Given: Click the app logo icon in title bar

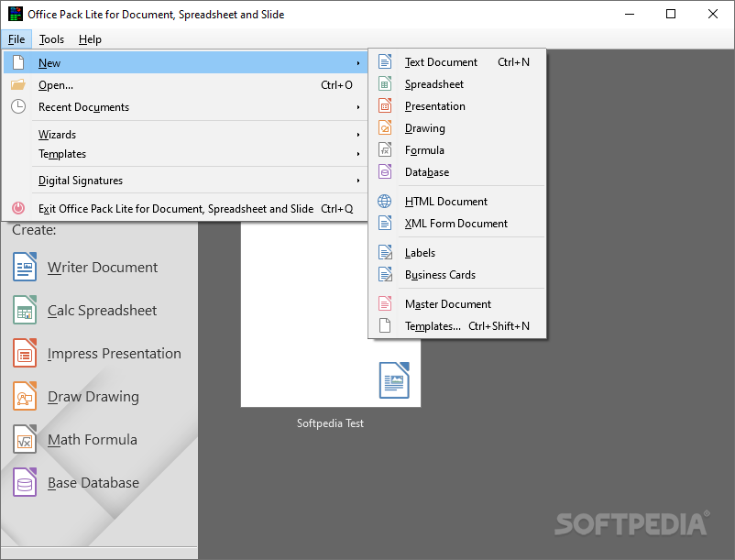Looking at the screenshot, I should [16, 14].
